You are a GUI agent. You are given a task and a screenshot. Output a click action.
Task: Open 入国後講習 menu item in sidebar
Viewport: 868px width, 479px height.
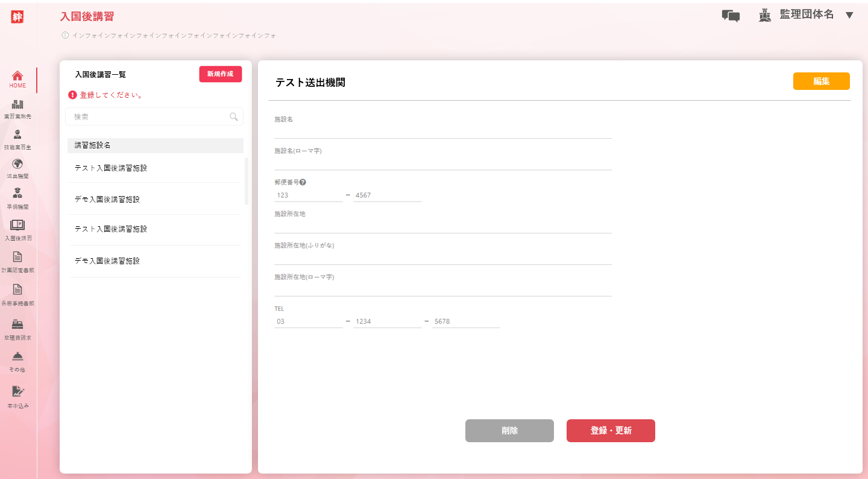pos(17,229)
